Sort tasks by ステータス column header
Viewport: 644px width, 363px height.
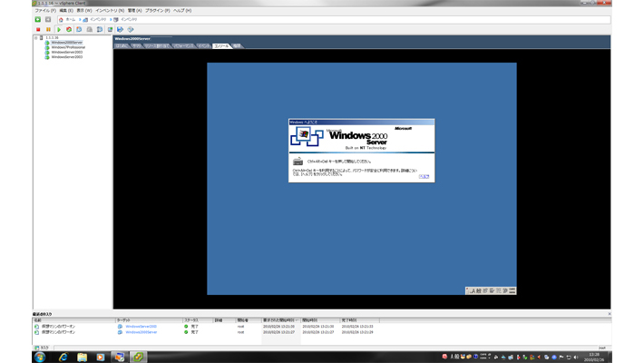(198, 320)
